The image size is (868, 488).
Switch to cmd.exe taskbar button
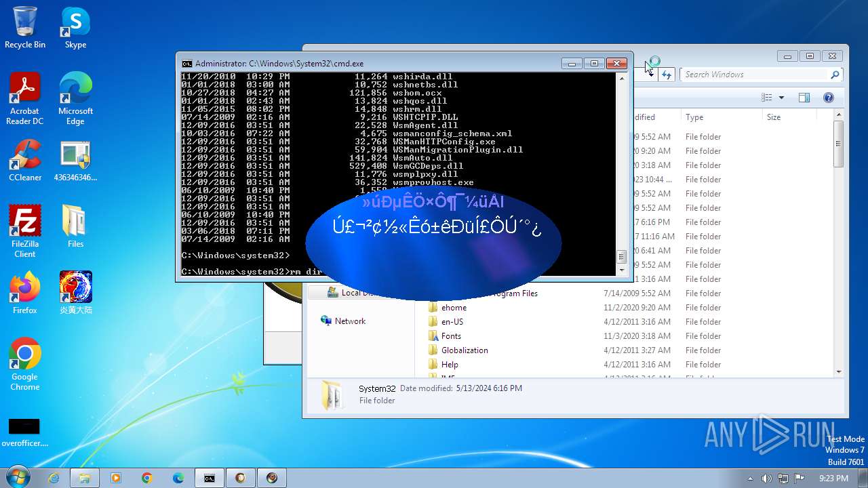coord(210,478)
